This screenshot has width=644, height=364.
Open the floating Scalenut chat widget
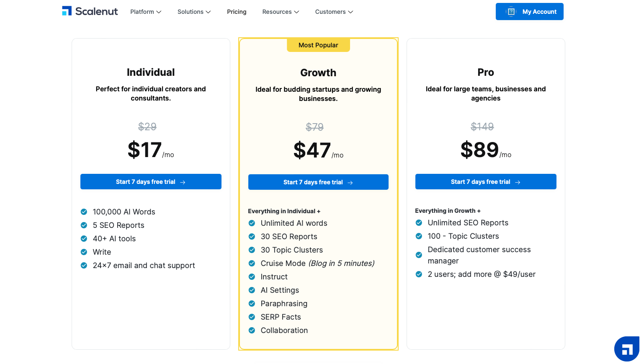pyautogui.click(x=627, y=349)
